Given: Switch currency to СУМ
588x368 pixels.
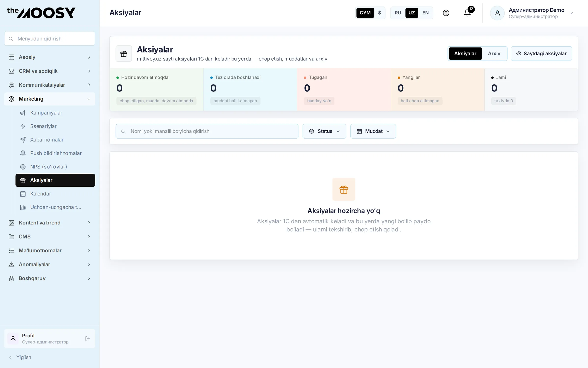Looking at the screenshot, I should coord(365,13).
